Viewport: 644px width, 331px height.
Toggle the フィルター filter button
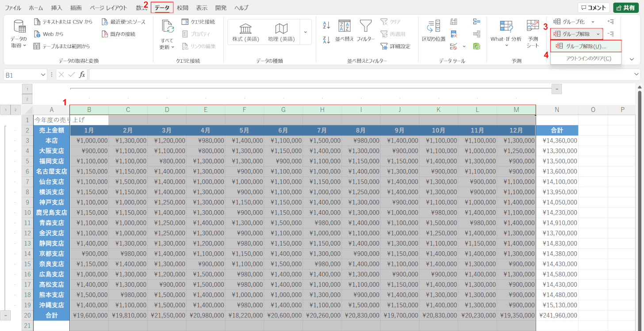[365, 31]
